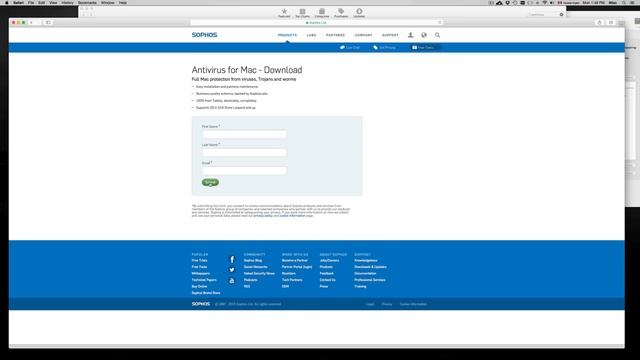Focus the Last Name input field

tap(244, 153)
